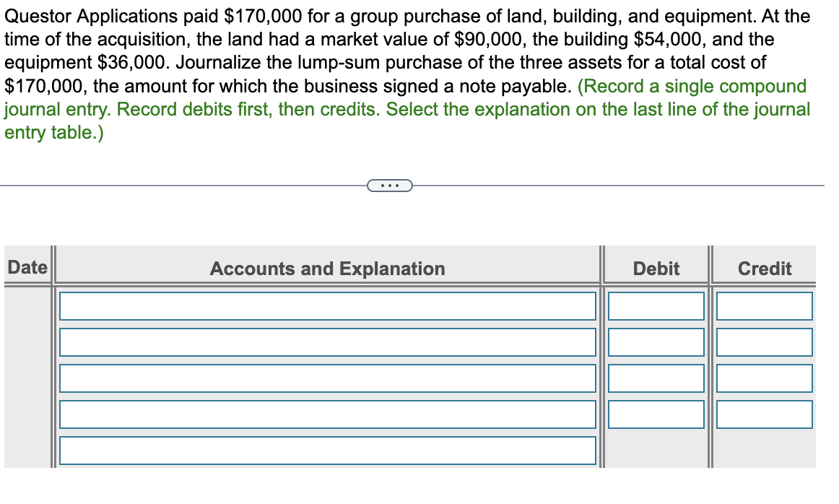Click third Debit amount field

click(x=656, y=378)
